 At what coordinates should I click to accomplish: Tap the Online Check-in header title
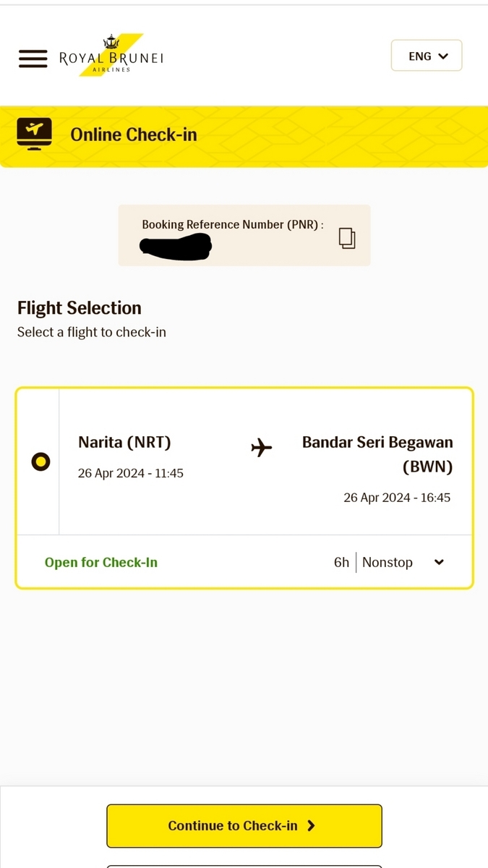coord(134,135)
